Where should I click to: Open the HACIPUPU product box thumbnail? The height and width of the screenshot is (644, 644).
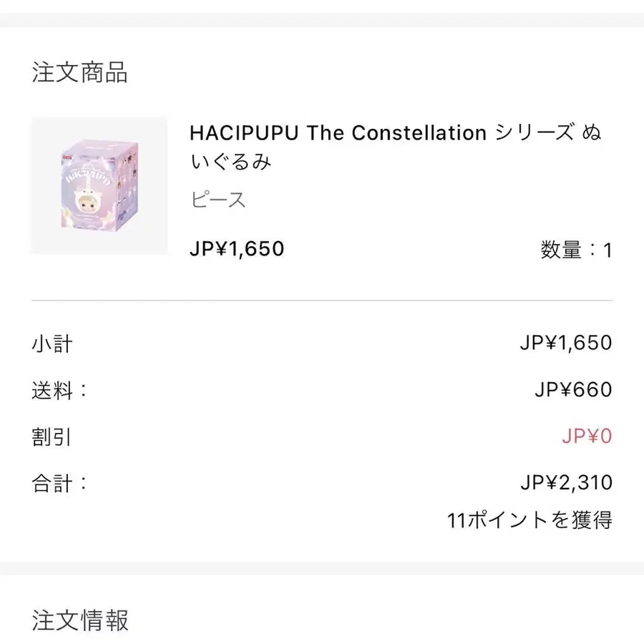click(x=99, y=185)
